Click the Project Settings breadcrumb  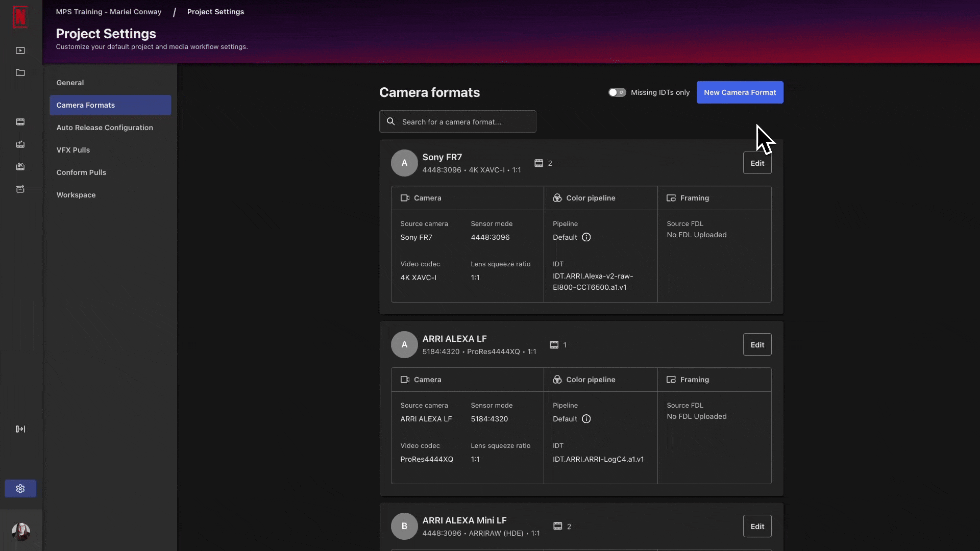tap(215, 12)
